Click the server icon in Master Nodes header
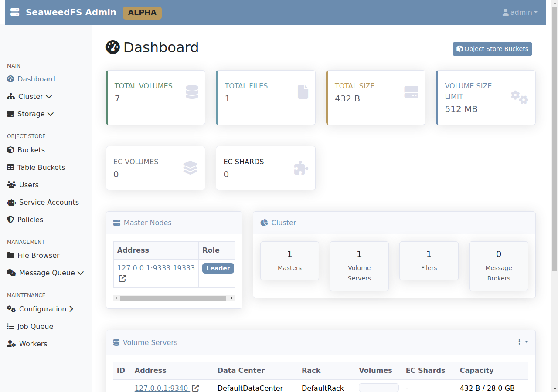This screenshot has height=392, width=558. pyautogui.click(x=117, y=223)
